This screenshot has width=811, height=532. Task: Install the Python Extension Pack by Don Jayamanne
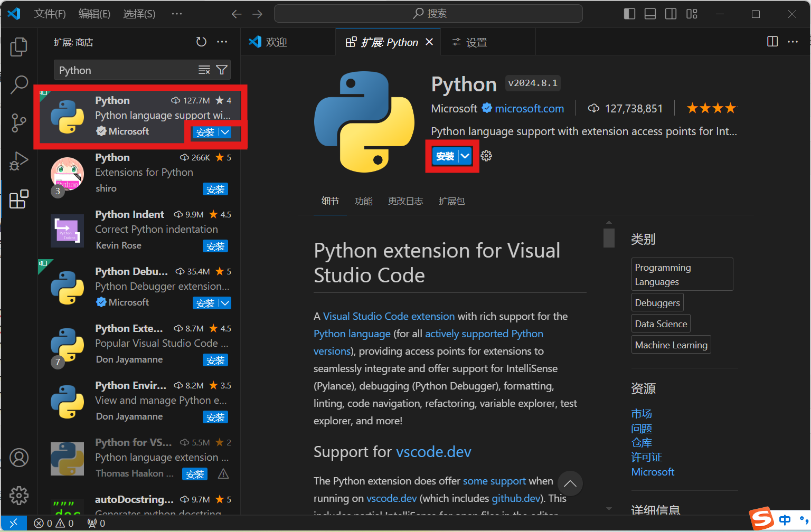(215, 360)
